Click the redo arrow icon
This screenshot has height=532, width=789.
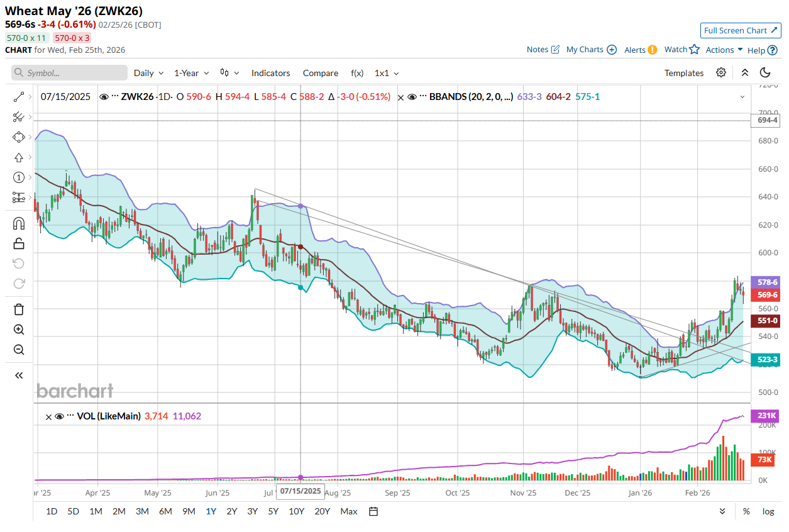[x=18, y=284]
